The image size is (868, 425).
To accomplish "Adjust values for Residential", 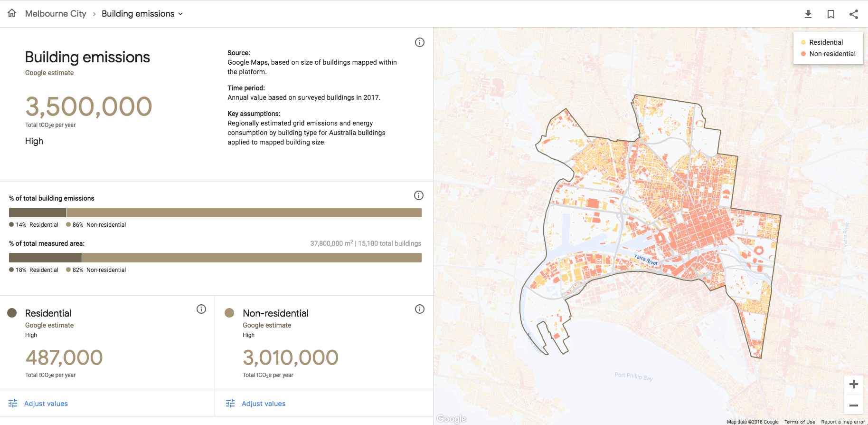I will (38, 404).
